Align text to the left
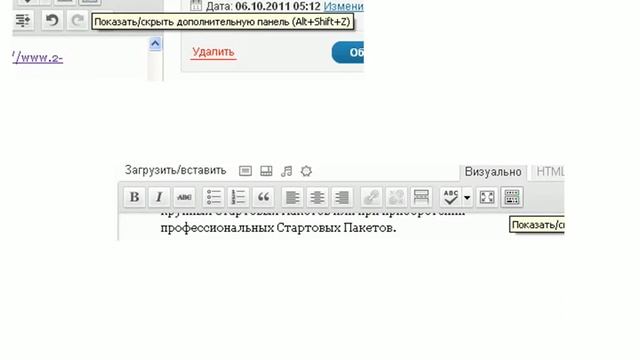The width and height of the screenshot is (640, 360). [292, 197]
